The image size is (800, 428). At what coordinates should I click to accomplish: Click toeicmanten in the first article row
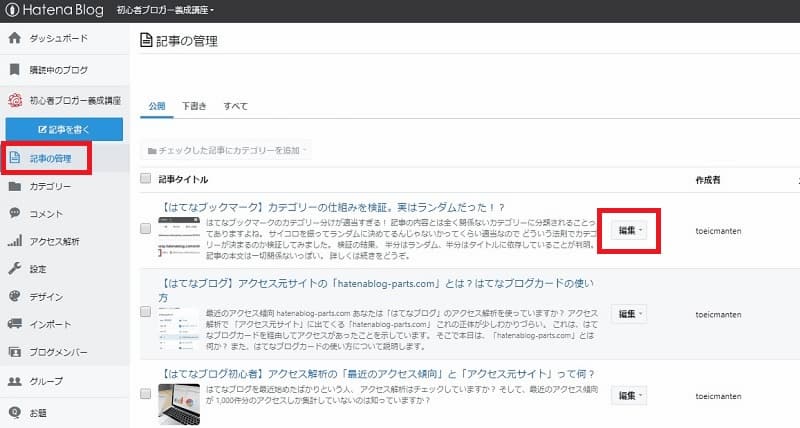(x=718, y=231)
